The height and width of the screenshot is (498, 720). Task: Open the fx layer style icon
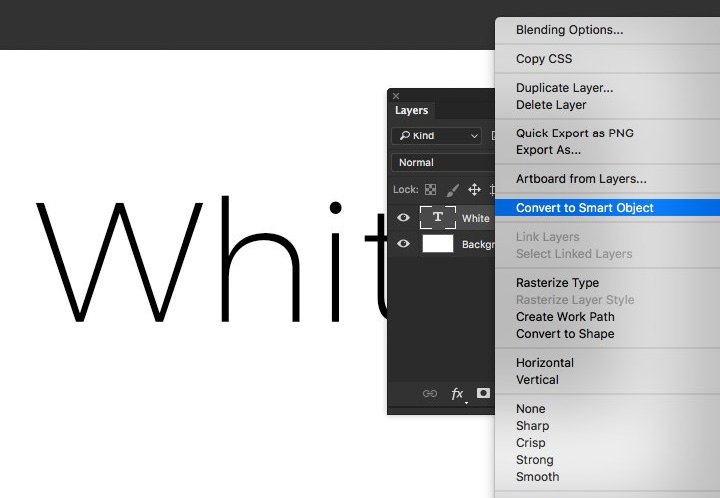click(x=457, y=394)
